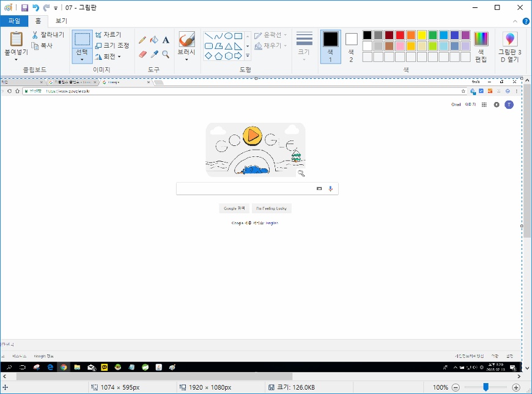This screenshot has height=394, width=532.
Task: Open Resize (크기 조정) dialog
Action: tap(113, 45)
